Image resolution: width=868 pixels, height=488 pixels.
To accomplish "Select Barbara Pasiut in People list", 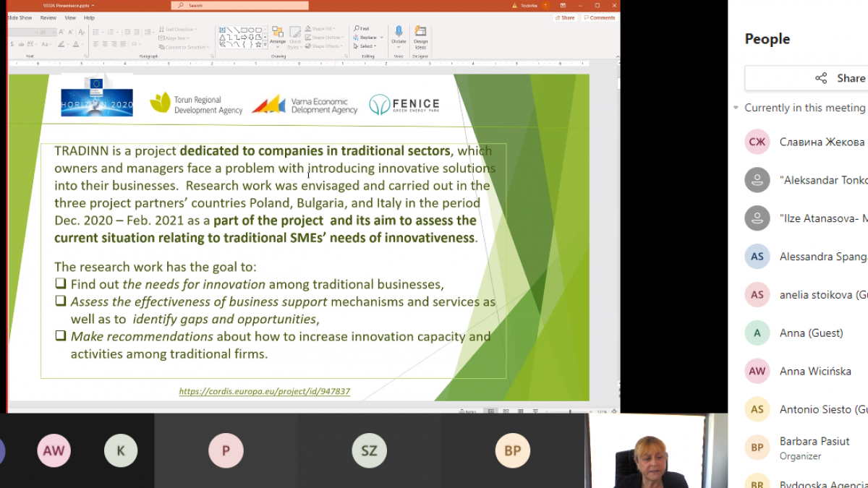I will tap(807, 448).
